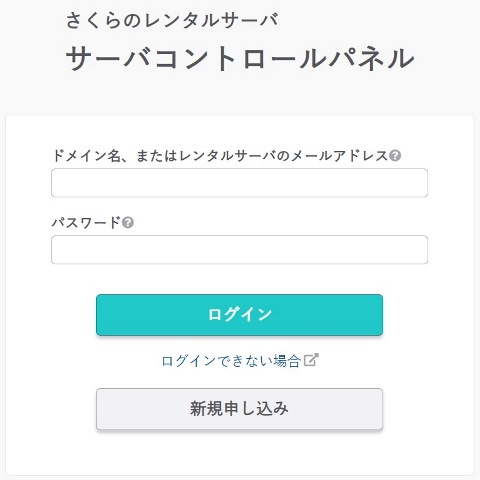Show tooltip via password question mark icon

point(128,222)
